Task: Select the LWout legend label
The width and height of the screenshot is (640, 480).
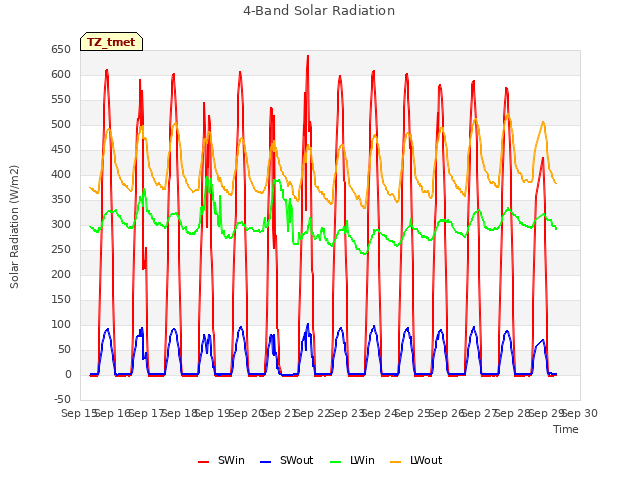Action: (x=426, y=460)
